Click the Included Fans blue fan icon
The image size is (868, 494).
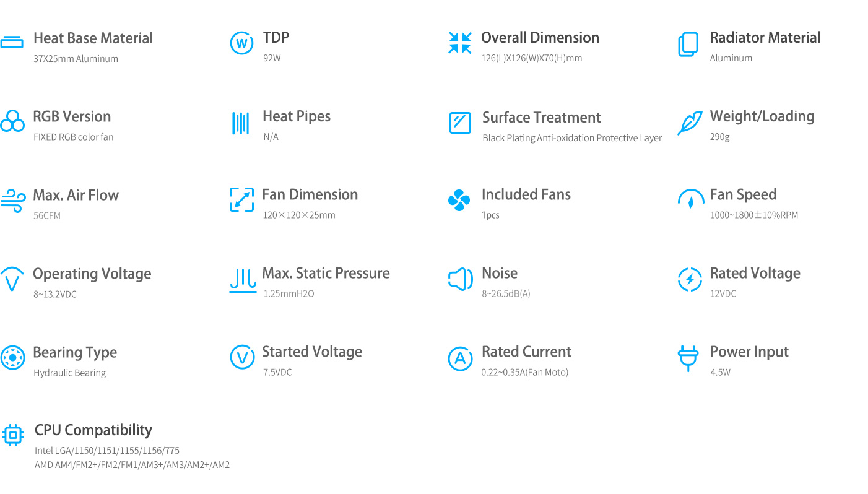click(x=459, y=200)
